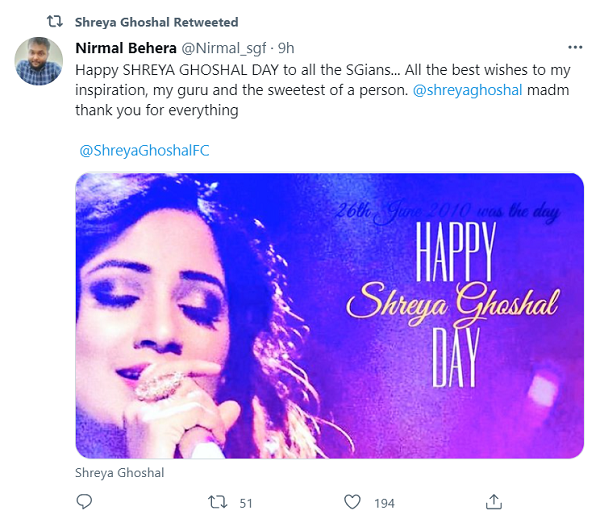The height and width of the screenshot is (523, 600).
Task: Click the small retweet indicator icon at top
Action: [x=56, y=21]
